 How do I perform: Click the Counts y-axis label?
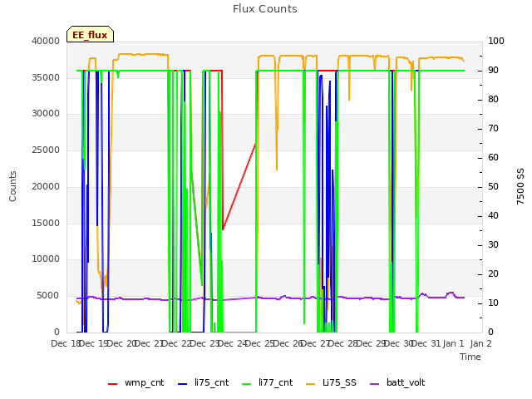(12, 186)
